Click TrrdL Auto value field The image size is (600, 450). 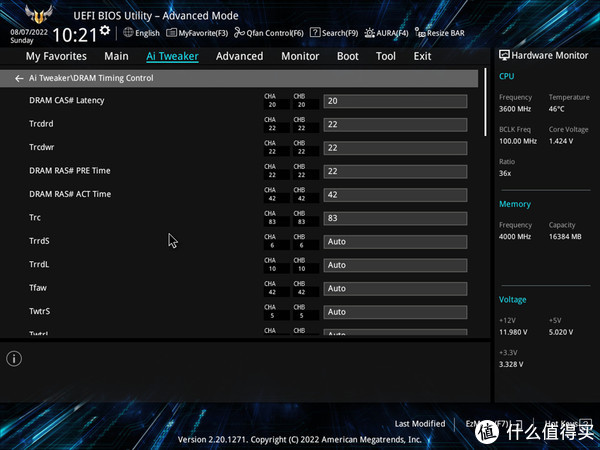[x=395, y=265]
